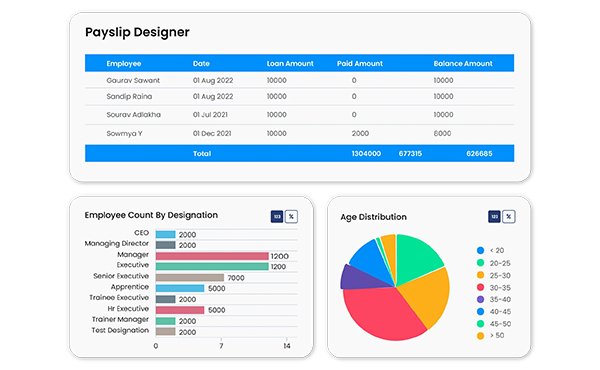This screenshot has height=370, width=600.
Task: Toggle the 20-25 legend entry
Action: [494, 263]
